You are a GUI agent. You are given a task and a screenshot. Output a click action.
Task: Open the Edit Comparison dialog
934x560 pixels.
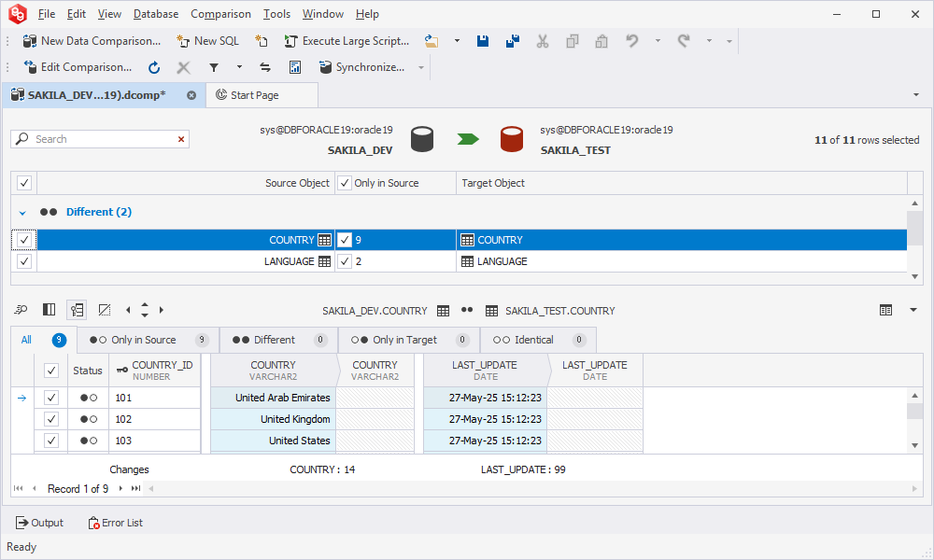tap(78, 67)
